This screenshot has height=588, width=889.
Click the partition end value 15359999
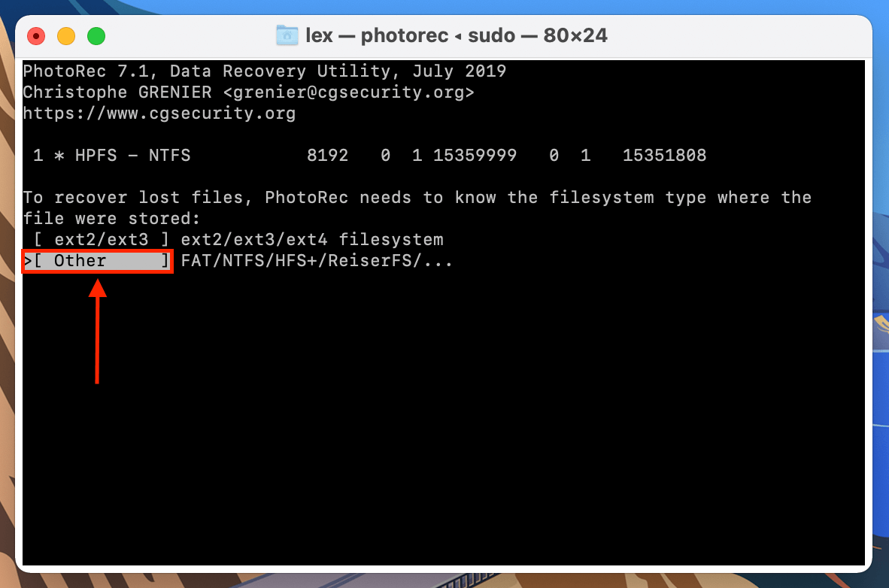tap(475, 156)
